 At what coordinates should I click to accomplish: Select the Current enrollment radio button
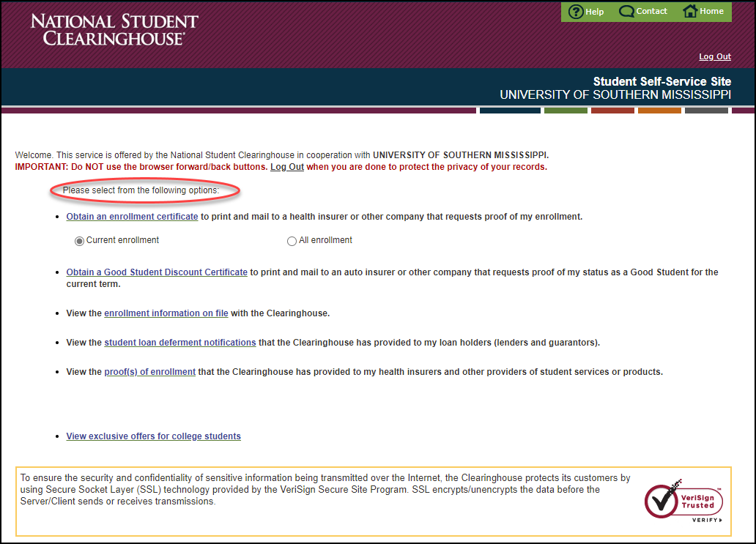pyautogui.click(x=79, y=241)
